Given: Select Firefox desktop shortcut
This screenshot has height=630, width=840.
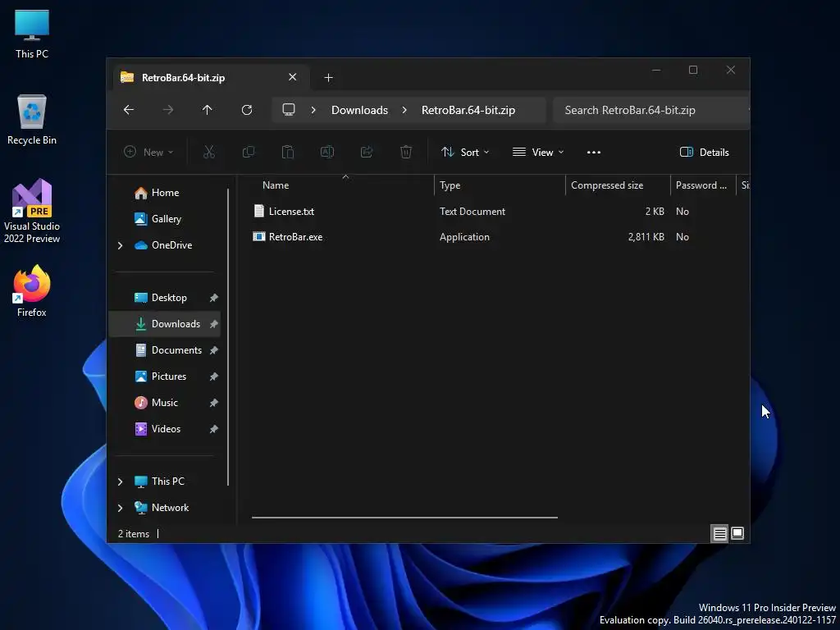Looking at the screenshot, I should click(32, 292).
